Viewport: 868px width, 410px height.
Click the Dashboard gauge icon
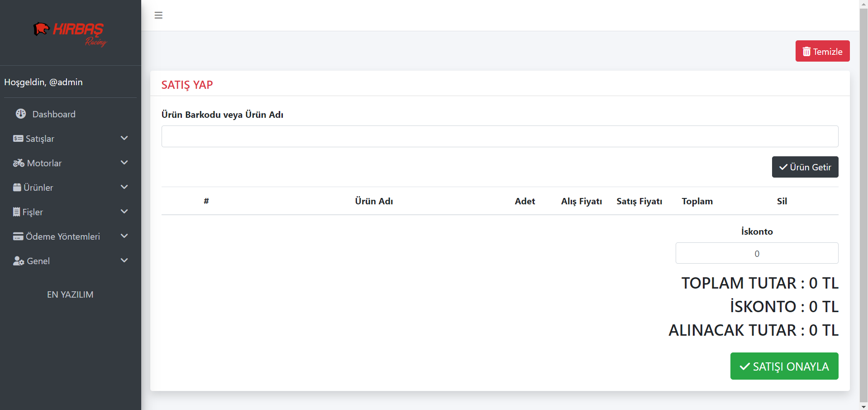21,114
